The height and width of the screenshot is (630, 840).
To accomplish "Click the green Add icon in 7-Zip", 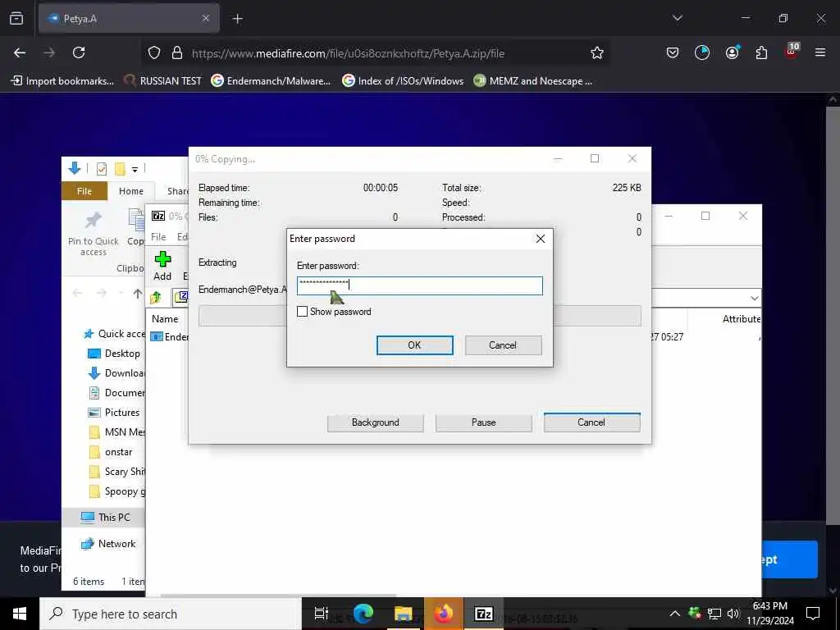I will coord(162,260).
